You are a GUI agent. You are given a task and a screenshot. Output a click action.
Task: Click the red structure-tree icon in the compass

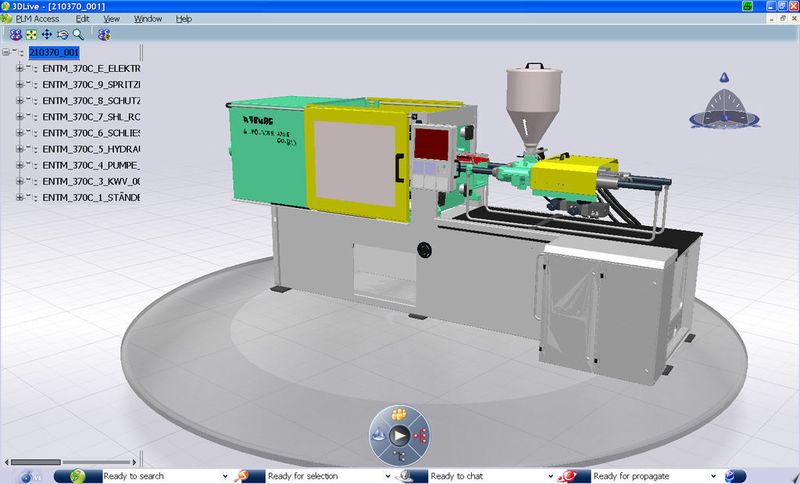(x=420, y=436)
